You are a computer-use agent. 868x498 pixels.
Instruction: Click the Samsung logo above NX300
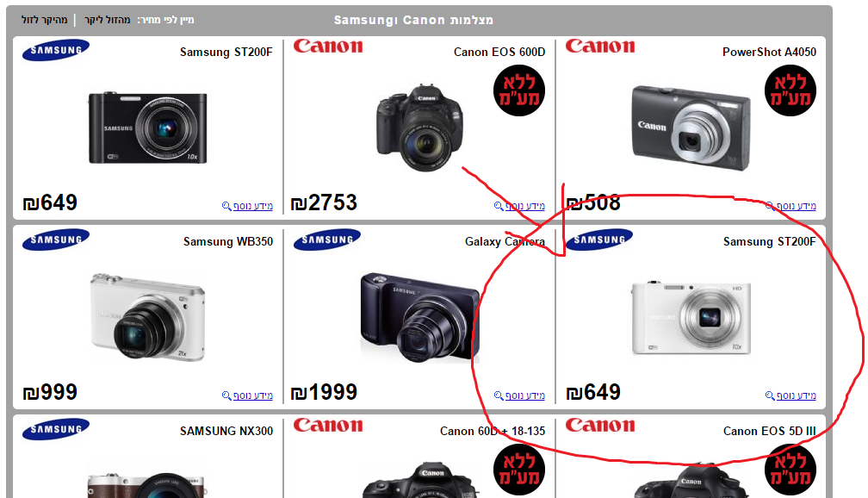[x=55, y=429]
